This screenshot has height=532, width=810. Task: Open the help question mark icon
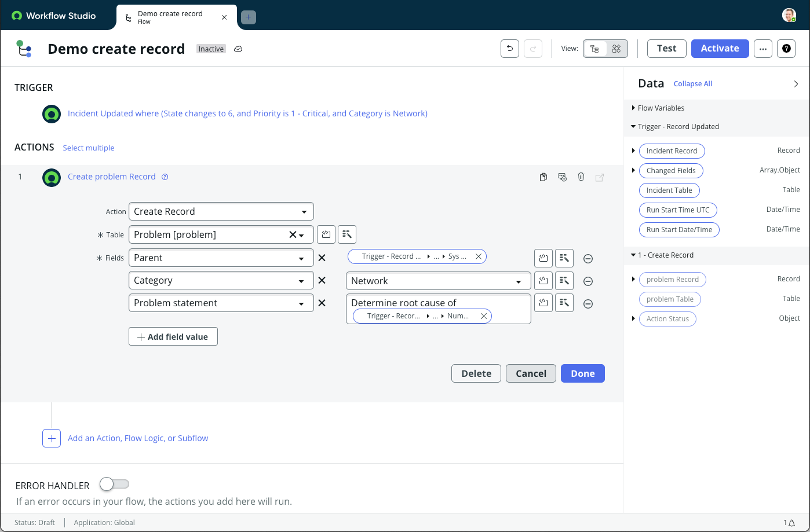click(x=786, y=49)
